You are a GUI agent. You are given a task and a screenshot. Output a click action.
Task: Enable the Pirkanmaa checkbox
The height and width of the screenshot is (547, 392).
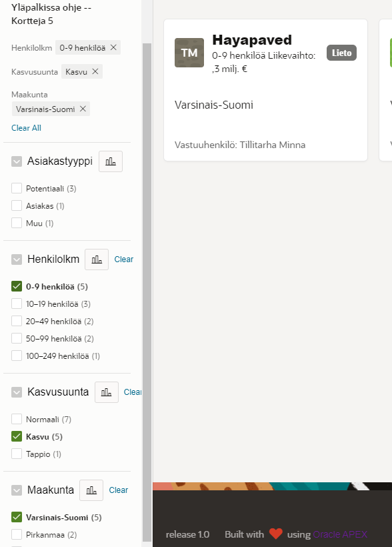point(17,534)
